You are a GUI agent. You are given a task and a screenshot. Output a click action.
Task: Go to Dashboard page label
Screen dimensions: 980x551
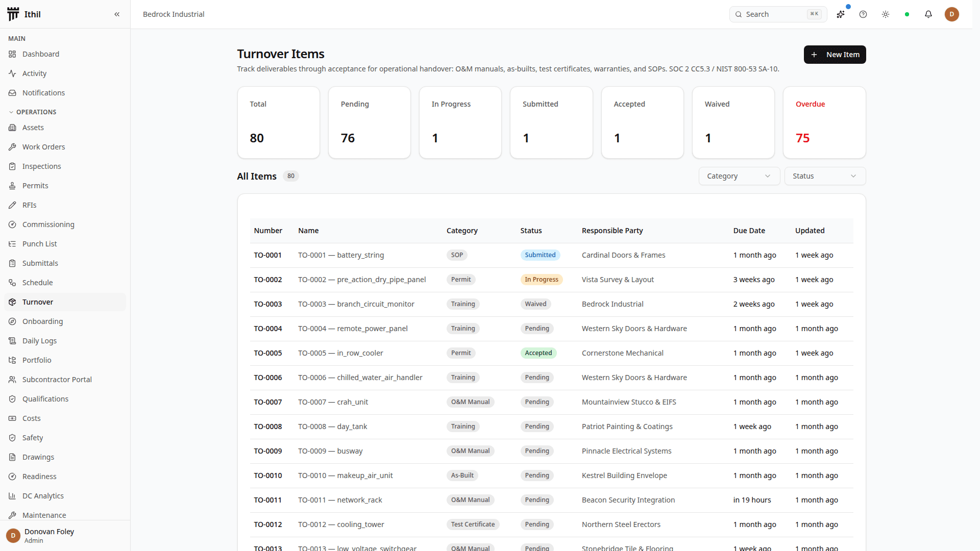coord(41,54)
